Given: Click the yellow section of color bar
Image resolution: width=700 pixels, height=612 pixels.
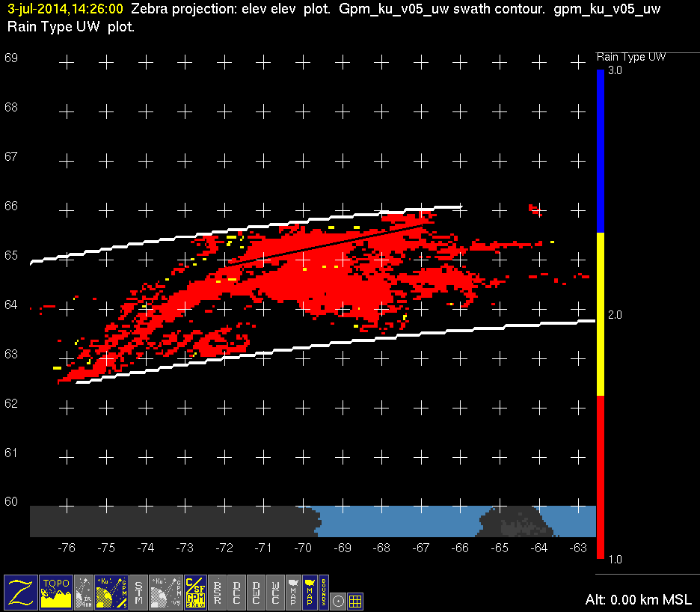Looking at the screenshot, I should pos(600,314).
